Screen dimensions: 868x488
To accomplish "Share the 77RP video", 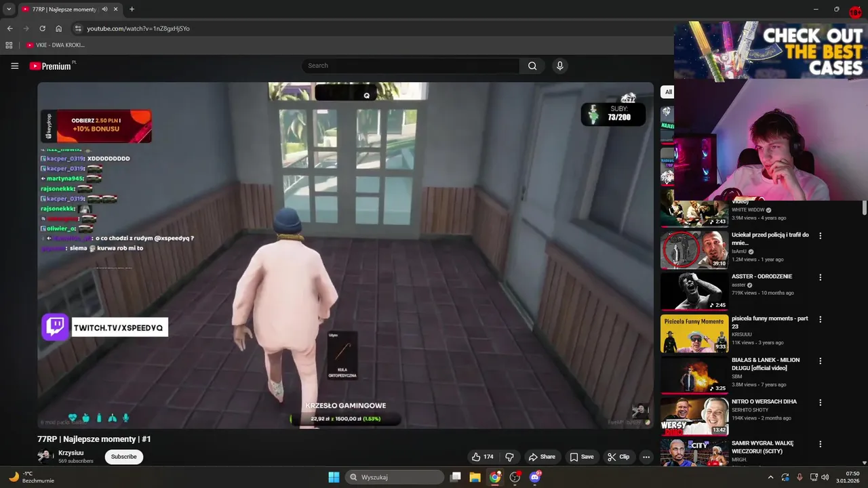I will tap(542, 457).
